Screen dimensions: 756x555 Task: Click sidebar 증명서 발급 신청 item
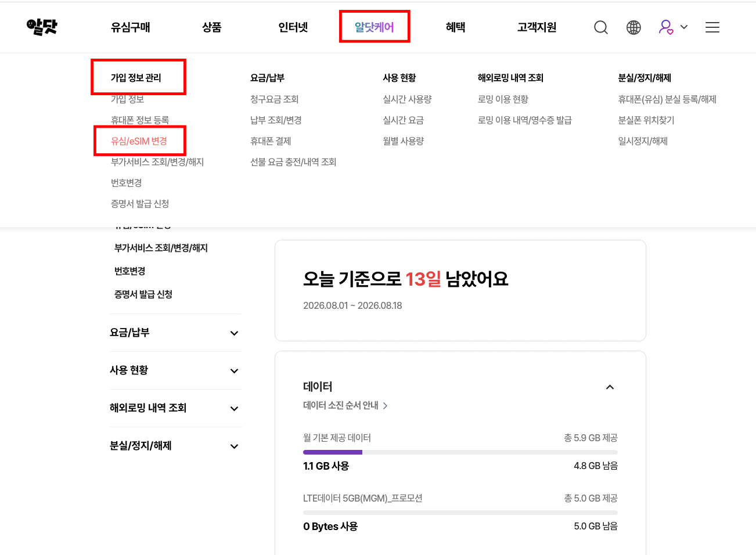143,294
